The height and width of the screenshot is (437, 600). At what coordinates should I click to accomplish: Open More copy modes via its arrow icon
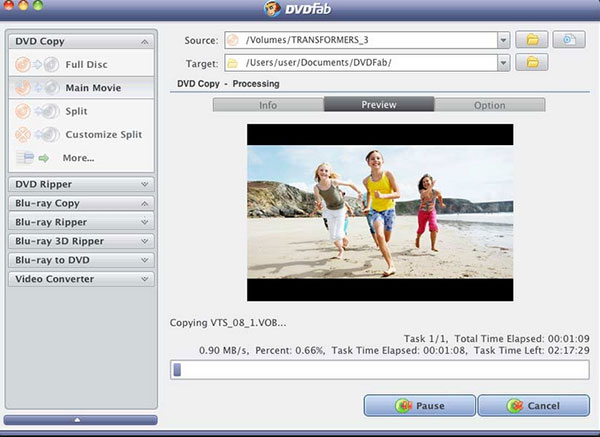pos(44,158)
